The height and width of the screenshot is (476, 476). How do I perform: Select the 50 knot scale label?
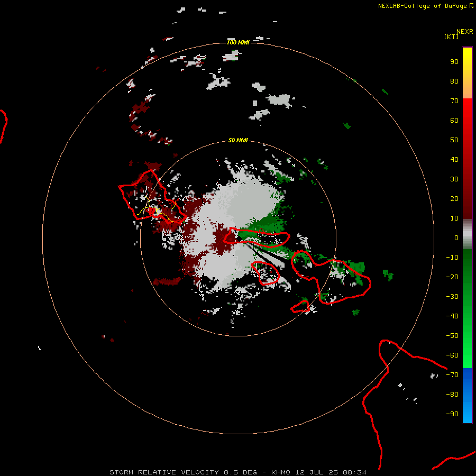point(454,140)
